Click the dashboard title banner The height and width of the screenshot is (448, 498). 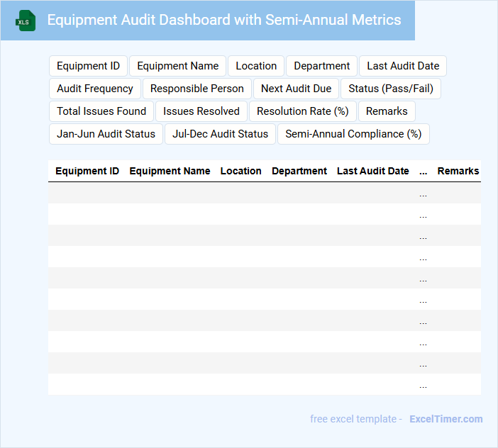(x=223, y=20)
